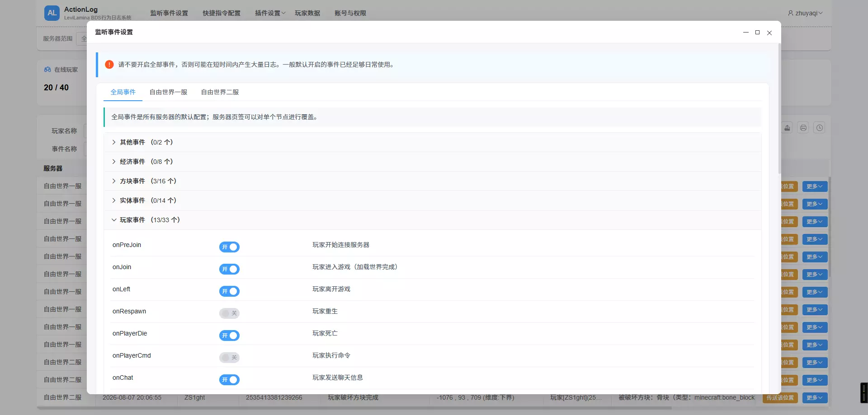Open the 玩家数据 menu item

(x=307, y=13)
